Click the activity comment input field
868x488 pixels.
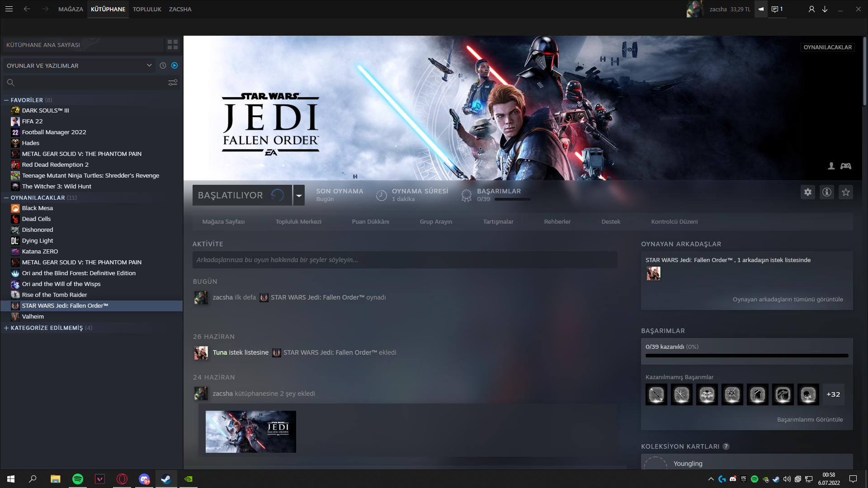(405, 260)
